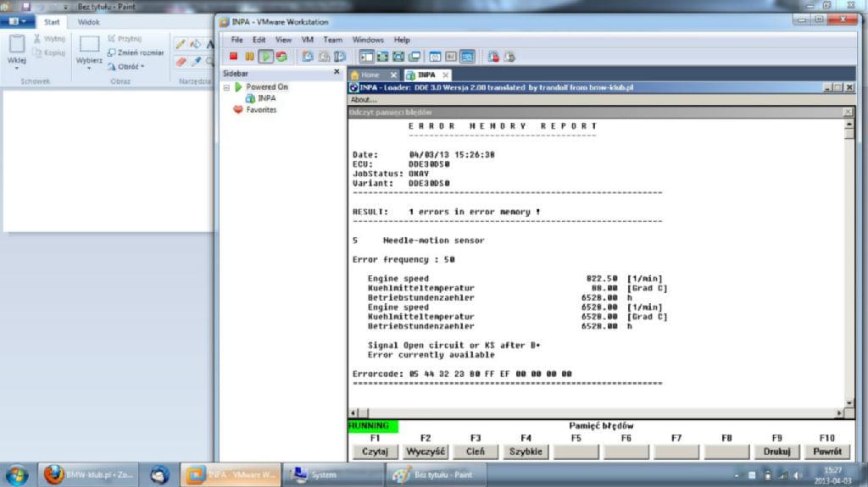The image size is (868, 487).
Task: Open the View menu in VMware Workstation
Action: pos(283,40)
